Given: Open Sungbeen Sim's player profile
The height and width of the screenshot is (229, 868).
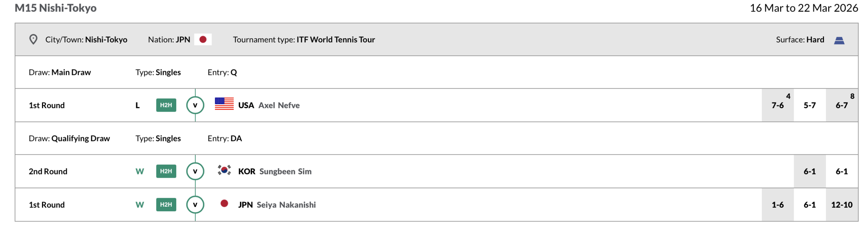Looking at the screenshot, I should pyautogui.click(x=285, y=172).
